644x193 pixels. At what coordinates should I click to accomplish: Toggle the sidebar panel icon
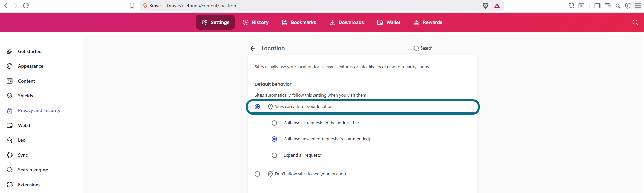[597, 6]
